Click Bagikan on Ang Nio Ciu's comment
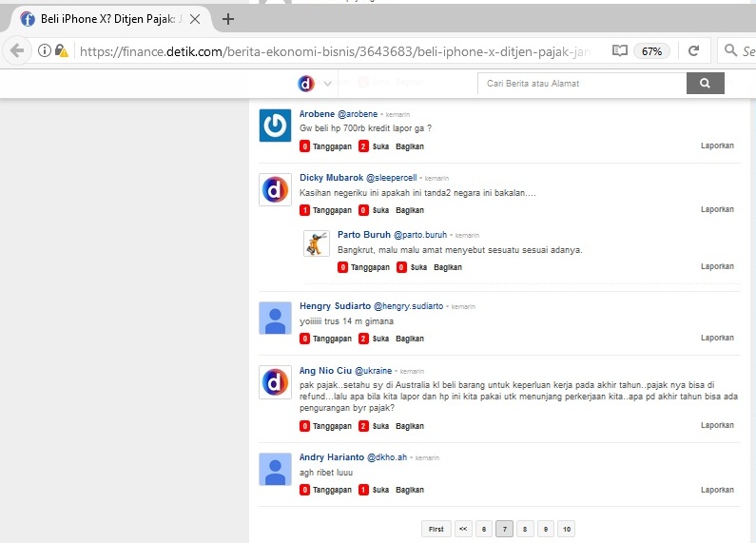The height and width of the screenshot is (543, 756). click(x=410, y=426)
